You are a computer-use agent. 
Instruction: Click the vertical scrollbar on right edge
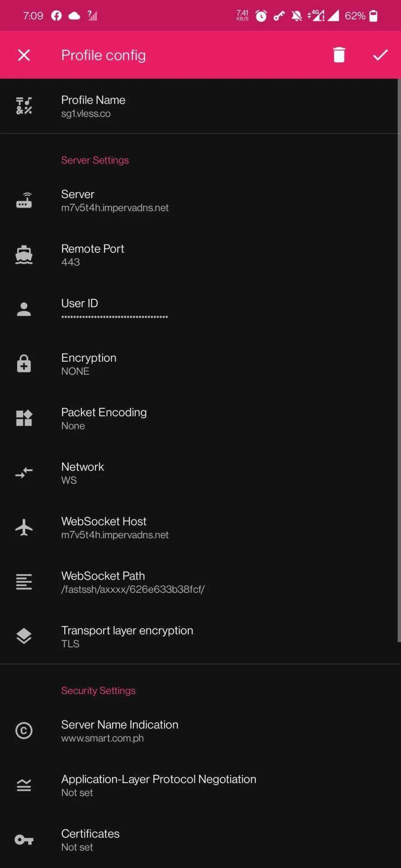399,360
